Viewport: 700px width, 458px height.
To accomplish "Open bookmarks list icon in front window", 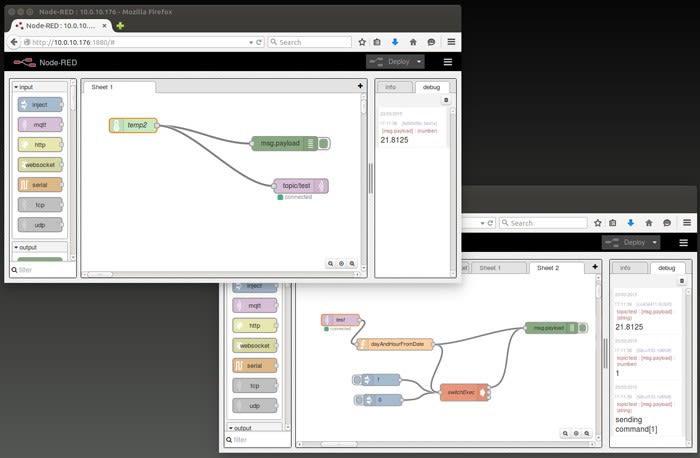I will 377,42.
